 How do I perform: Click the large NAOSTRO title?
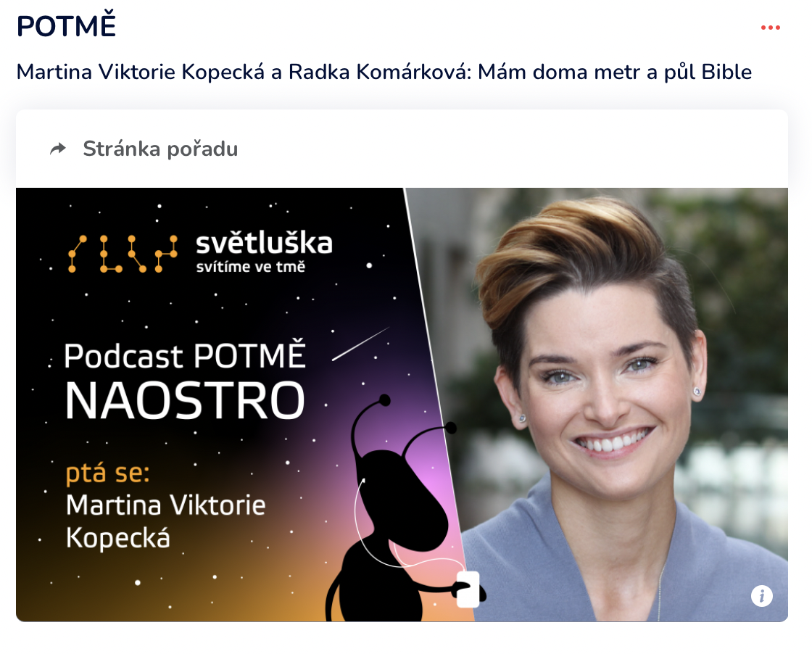pos(185,401)
